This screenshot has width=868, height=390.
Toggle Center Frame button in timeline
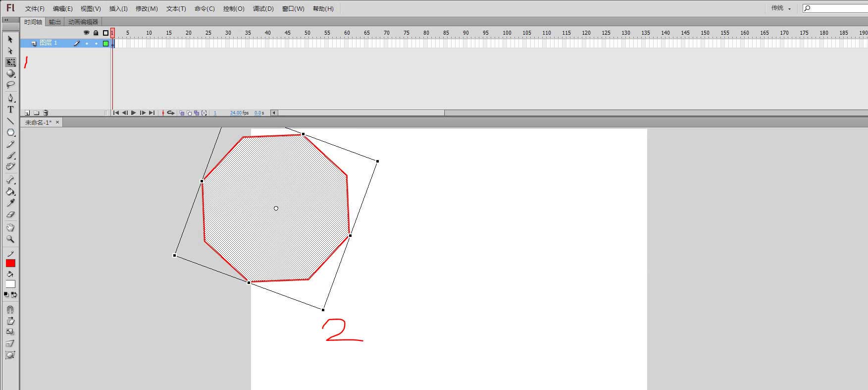163,113
